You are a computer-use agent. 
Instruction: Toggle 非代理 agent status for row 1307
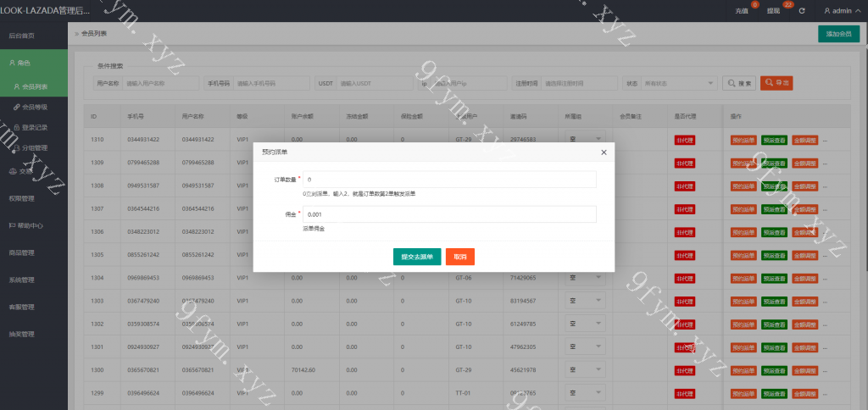(x=685, y=210)
